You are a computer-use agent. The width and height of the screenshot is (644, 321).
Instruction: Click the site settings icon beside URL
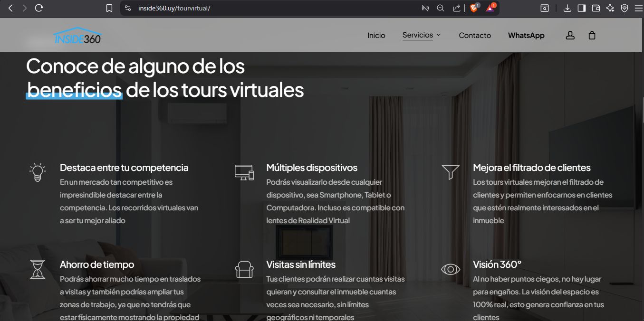[127, 8]
